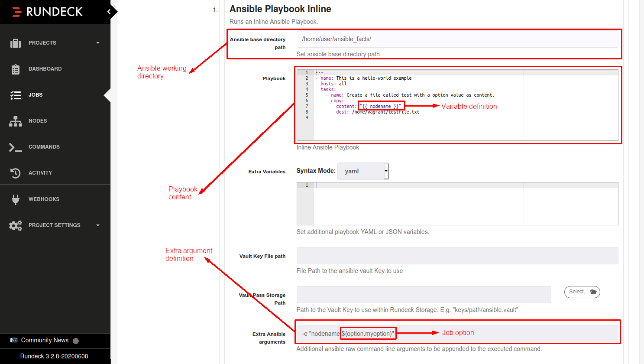Focus the Vault Key File path field
This screenshot has width=644, height=364.
point(457,256)
